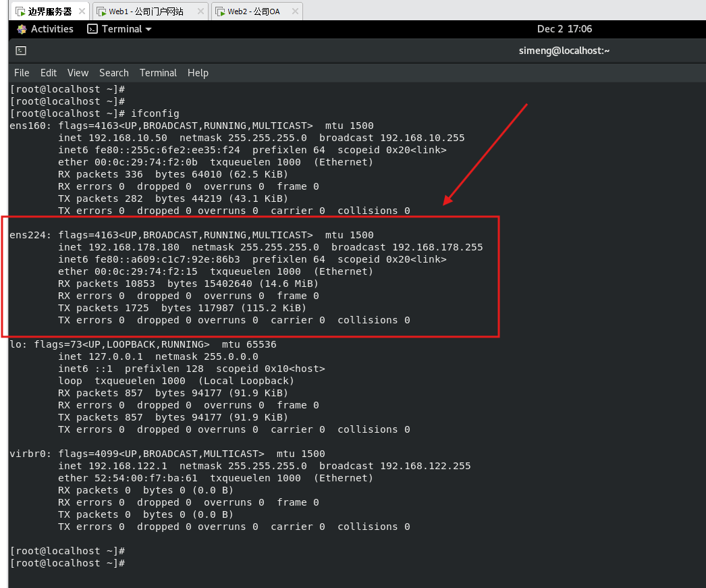Click the Web2 tab VM icon
706x588 pixels.
tap(219, 11)
